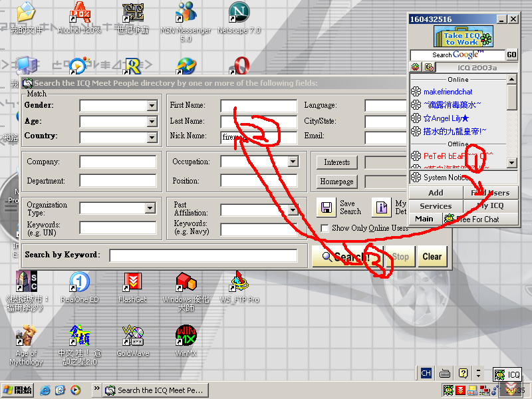Click the My Details info icon

click(x=381, y=207)
